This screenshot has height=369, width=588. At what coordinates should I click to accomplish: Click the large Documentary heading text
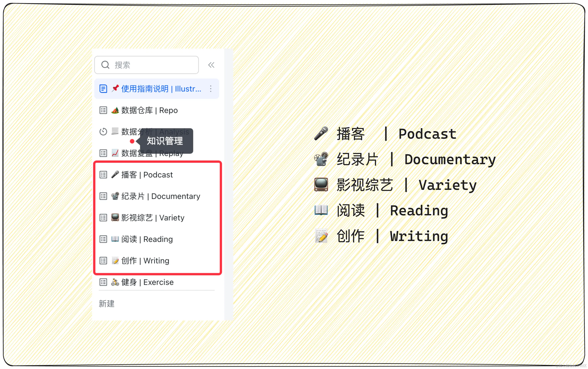(450, 160)
